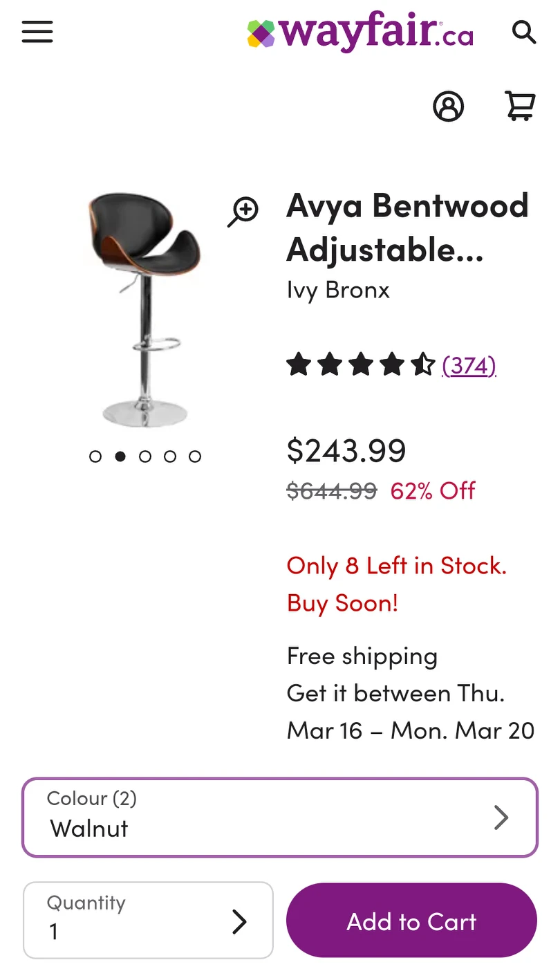Screen dimensions: 560x969
Task: Select the fourth image carousel dot
Action: click(x=170, y=456)
